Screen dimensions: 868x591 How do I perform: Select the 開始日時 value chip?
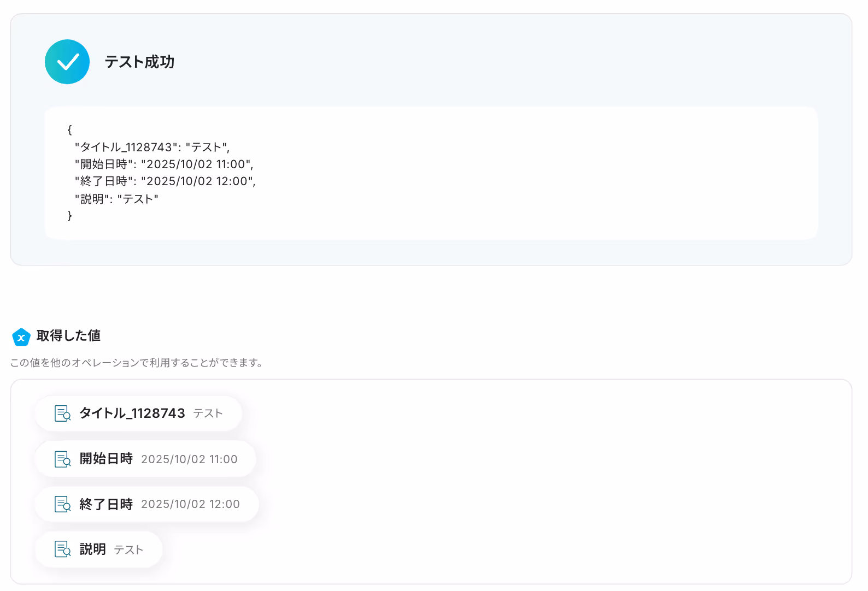point(145,459)
